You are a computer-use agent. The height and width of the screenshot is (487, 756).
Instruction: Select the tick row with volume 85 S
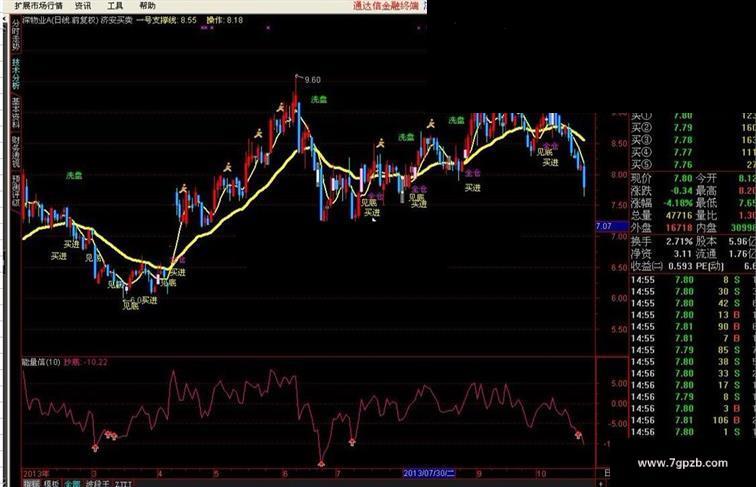tap(693, 350)
